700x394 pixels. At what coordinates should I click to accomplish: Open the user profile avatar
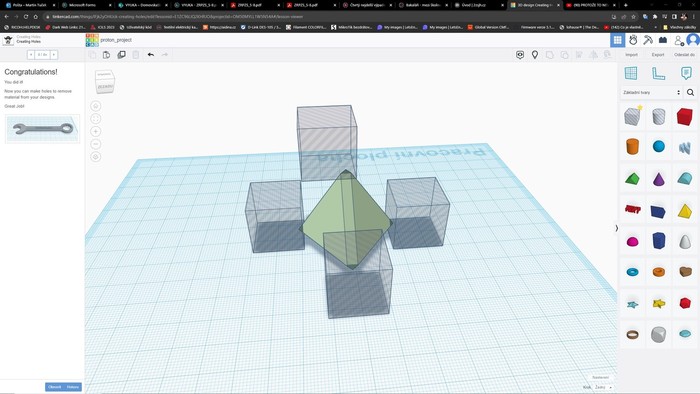pos(693,40)
